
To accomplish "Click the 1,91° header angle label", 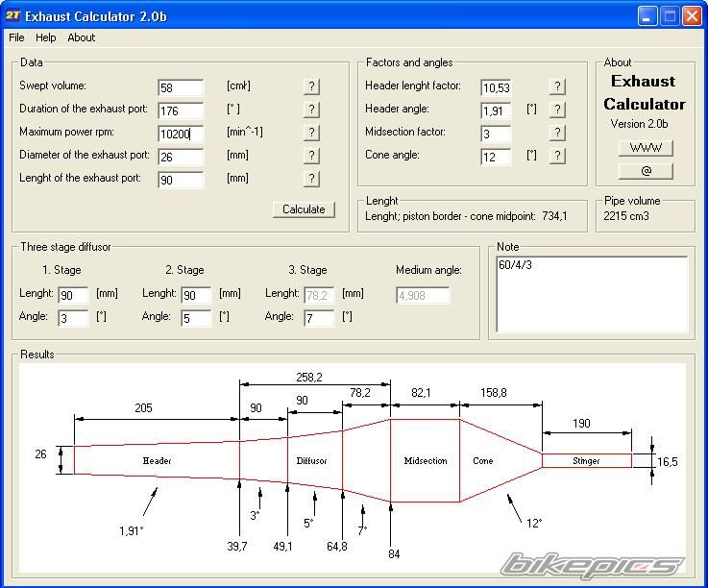I will pyautogui.click(x=132, y=530).
